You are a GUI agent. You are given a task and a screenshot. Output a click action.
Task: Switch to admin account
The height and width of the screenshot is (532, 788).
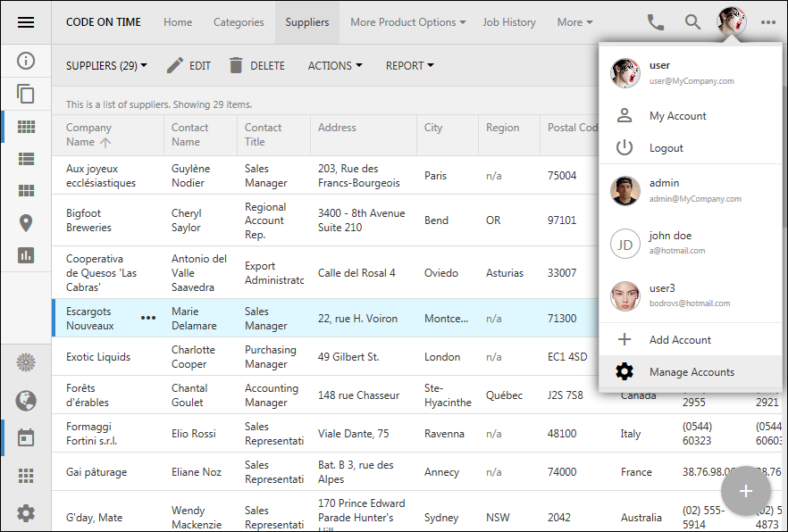(x=691, y=191)
